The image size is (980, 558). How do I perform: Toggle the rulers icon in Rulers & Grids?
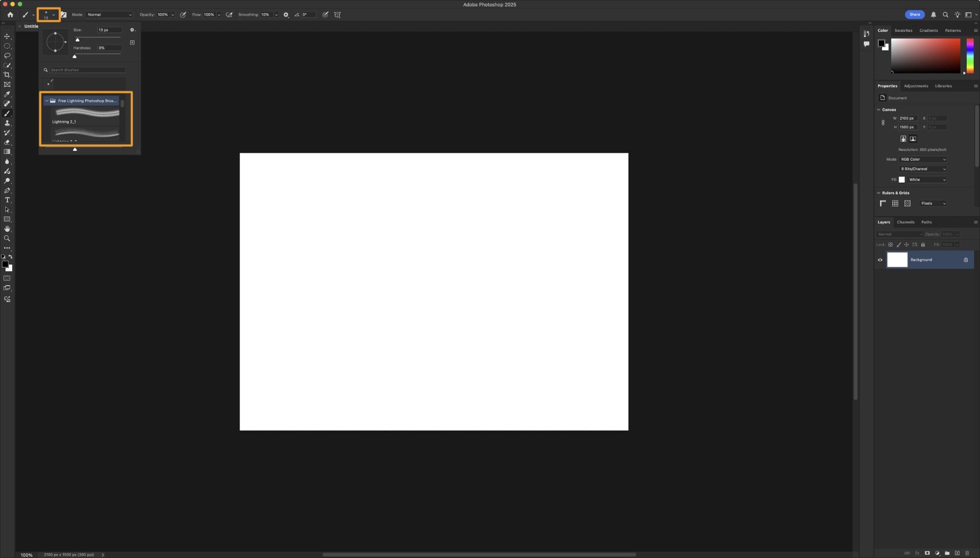click(x=883, y=203)
